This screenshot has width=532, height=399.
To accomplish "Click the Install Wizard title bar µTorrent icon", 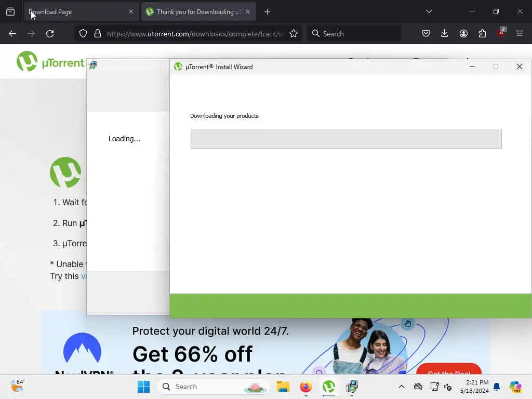I will (178, 67).
